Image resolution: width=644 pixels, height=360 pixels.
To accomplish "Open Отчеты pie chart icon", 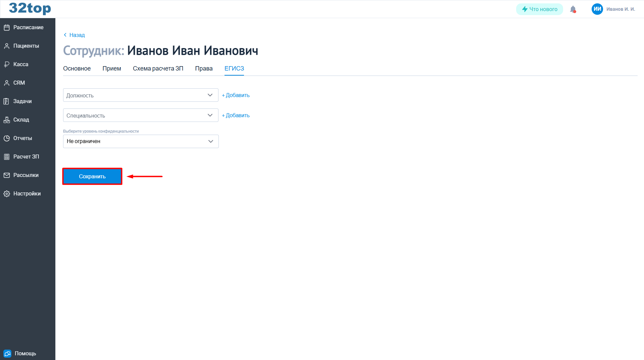I will pos(7,138).
